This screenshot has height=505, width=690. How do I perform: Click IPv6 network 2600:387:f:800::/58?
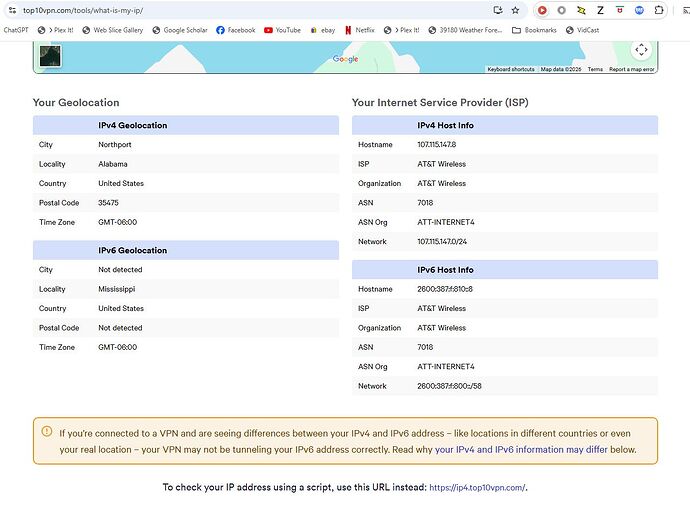[x=449, y=386]
